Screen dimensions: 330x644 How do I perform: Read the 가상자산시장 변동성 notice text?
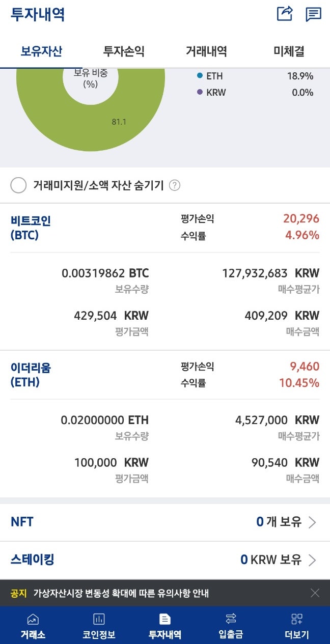tap(121, 594)
